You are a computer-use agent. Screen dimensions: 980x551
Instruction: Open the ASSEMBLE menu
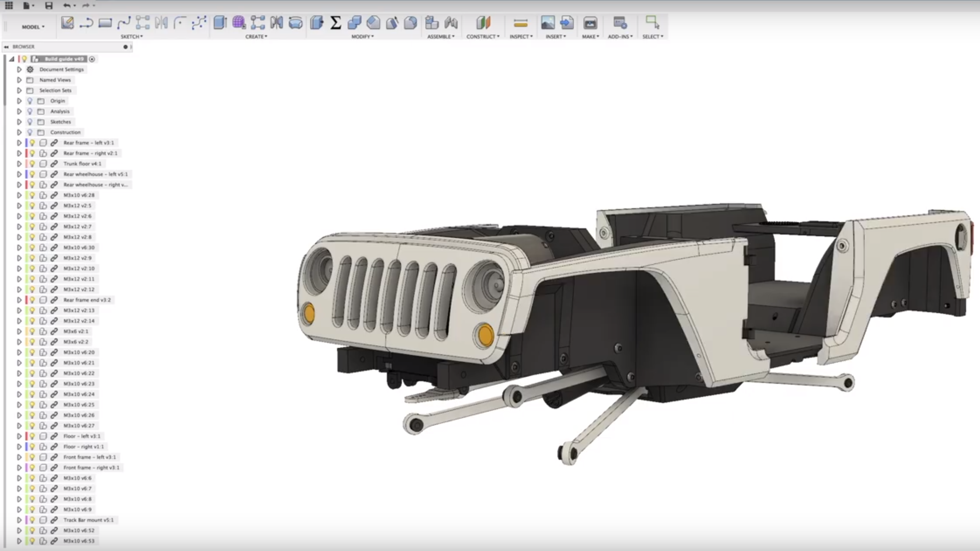pos(440,37)
